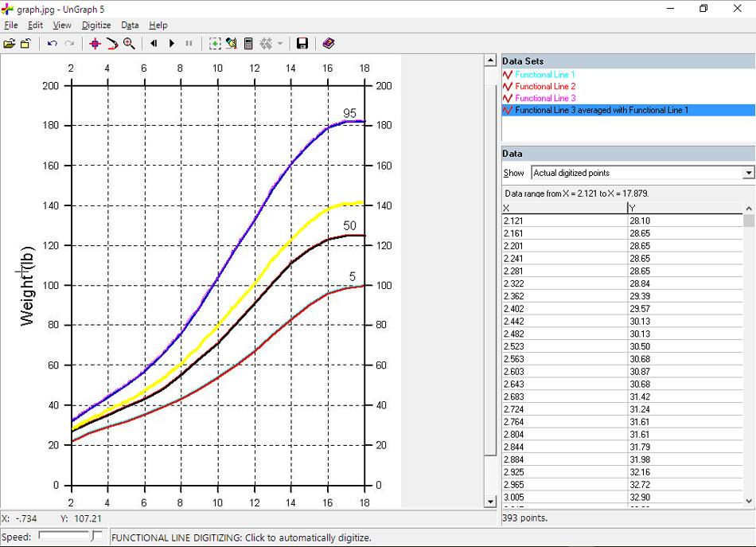Screen dimensions: 756x547
Task: Click scroll-up arrow of the data table
Action: coord(749,209)
